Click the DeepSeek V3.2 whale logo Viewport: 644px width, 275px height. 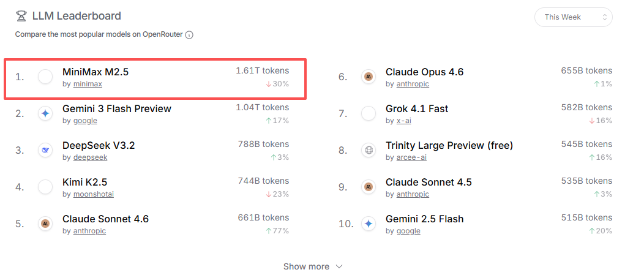click(45, 150)
